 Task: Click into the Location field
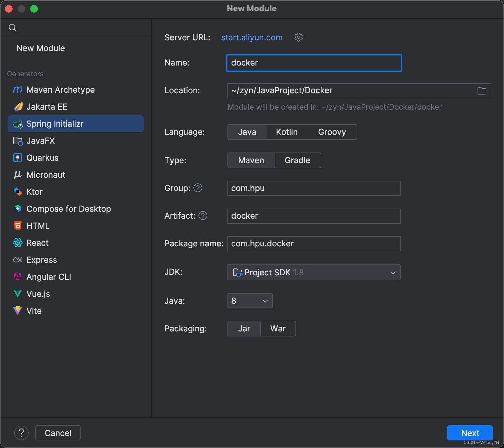click(x=359, y=91)
